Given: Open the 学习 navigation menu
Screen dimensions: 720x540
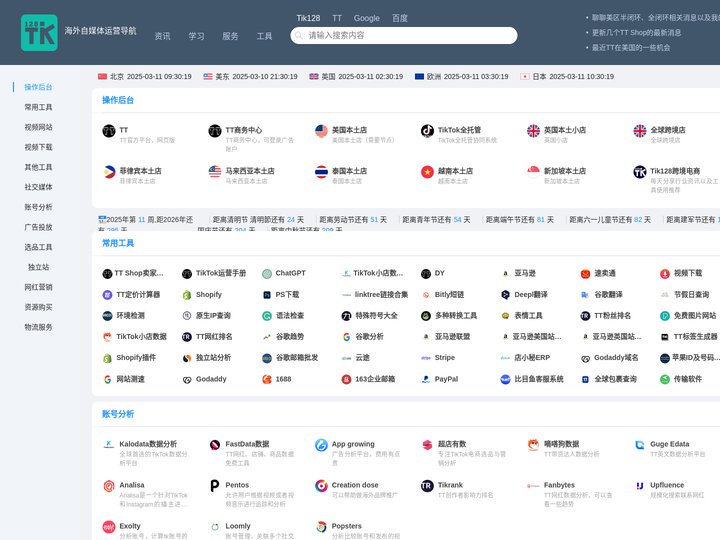Looking at the screenshot, I should 197,36.
